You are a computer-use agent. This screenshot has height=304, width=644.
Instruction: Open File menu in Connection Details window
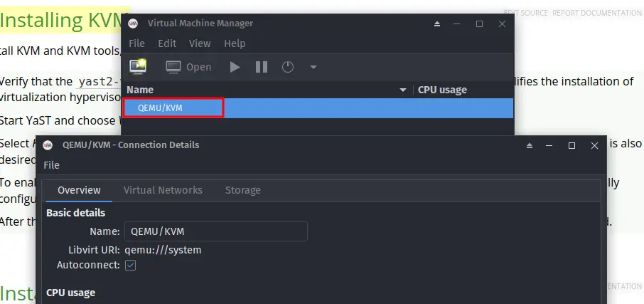click(51, 165)
